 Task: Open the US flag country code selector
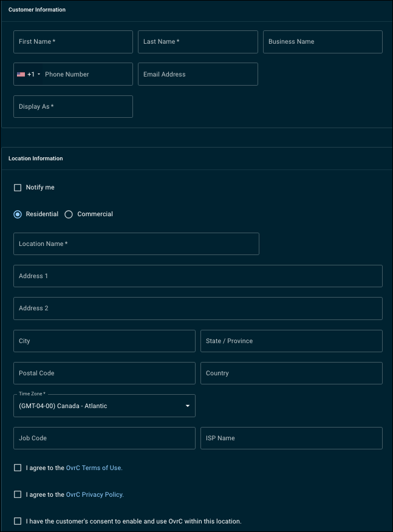click(x=28, y=74)
